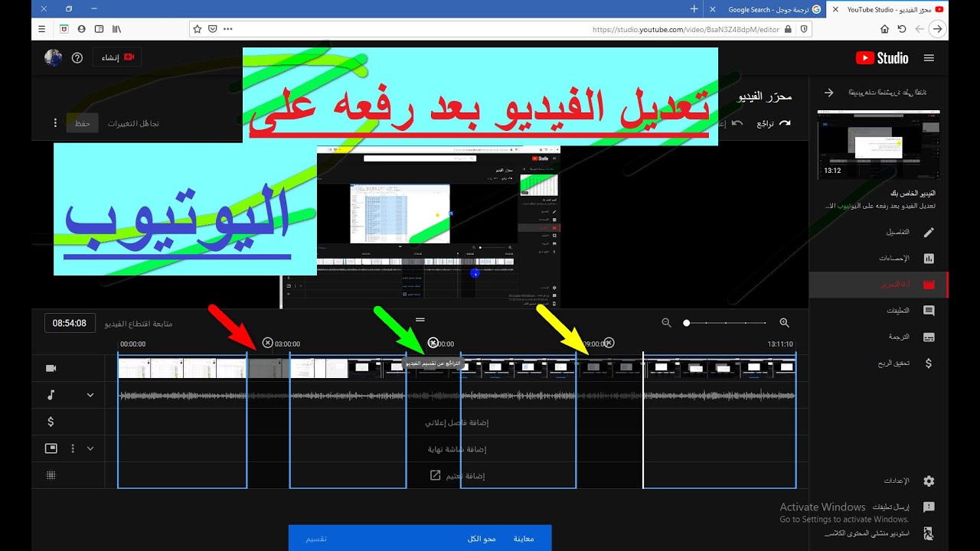Click the Redo arrow next to تراجع

[x=785, y=123]
